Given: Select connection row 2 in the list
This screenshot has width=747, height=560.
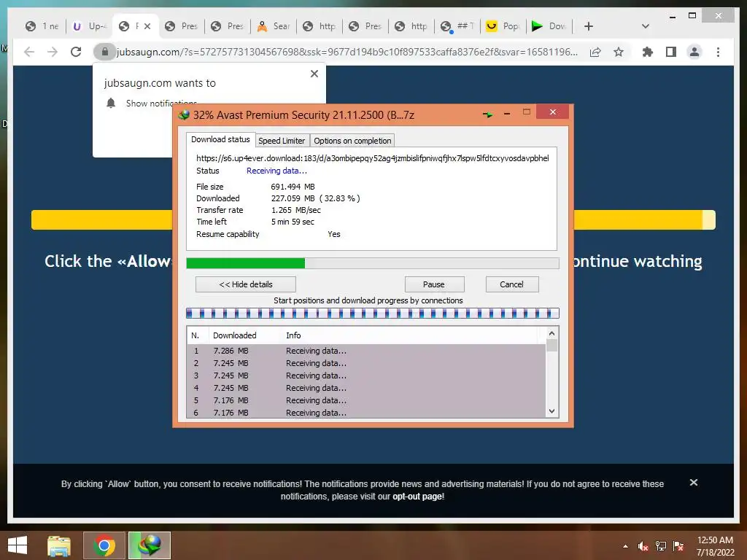Looking at the screenshot, I should click(366, 363).
